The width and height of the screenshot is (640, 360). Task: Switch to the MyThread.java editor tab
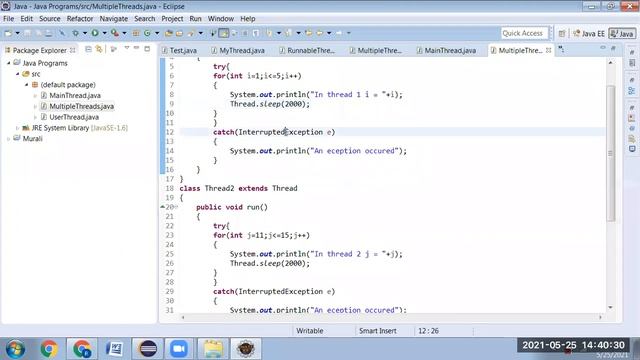(238, 50)
